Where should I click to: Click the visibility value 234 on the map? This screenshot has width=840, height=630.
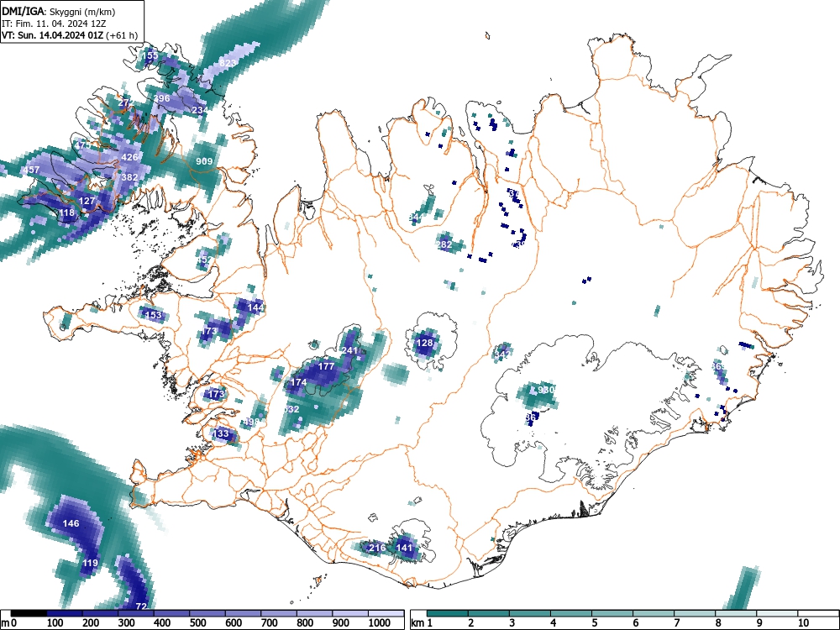[200, 110]
